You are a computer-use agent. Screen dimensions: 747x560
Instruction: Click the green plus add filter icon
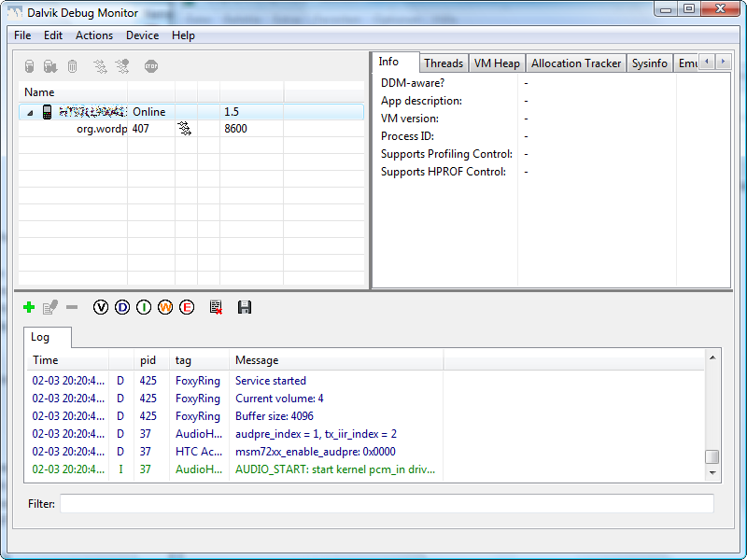29,307
